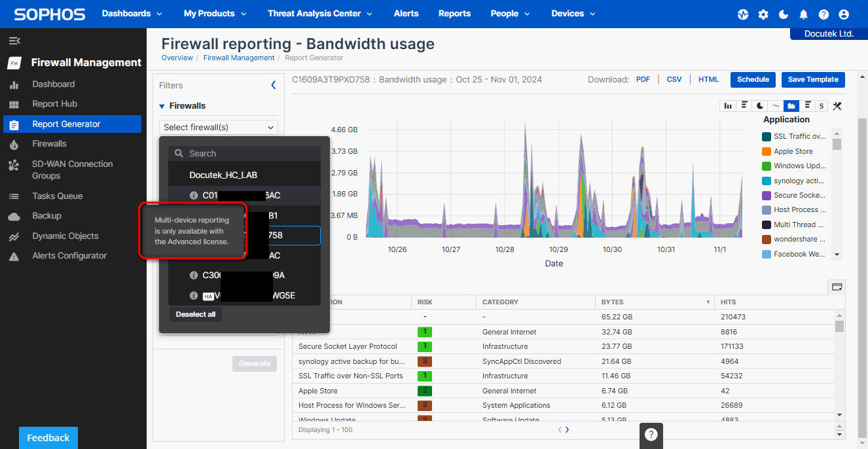
Task: Open the help question mark in header
Action: [x=823, y=14]
